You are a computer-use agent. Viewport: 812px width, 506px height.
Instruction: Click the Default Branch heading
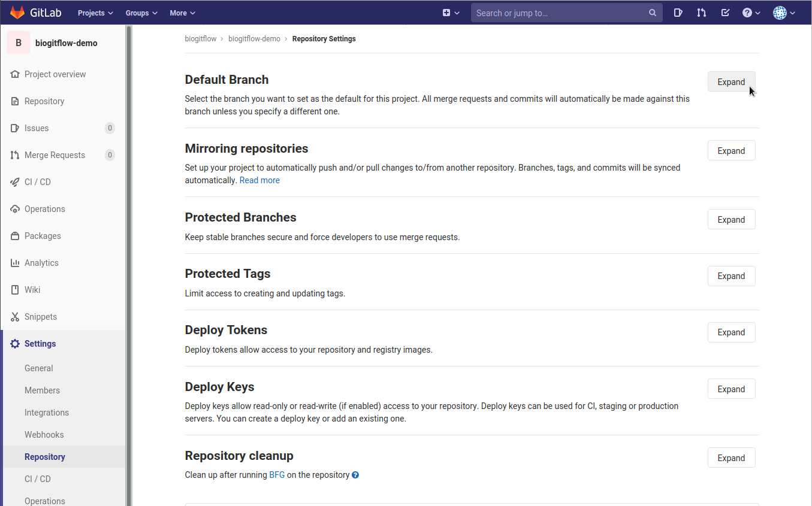[227, 80]
